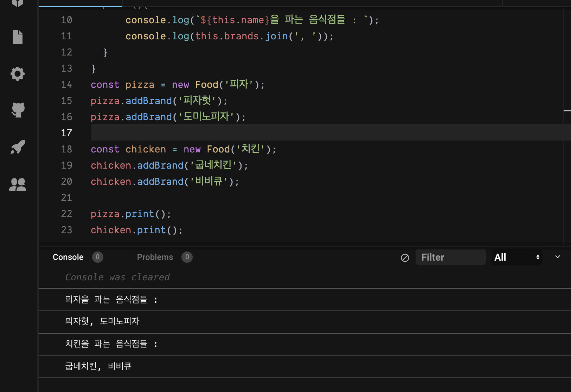
Task: Click the addBrand('비비큐') call
Action: point(188,182)
